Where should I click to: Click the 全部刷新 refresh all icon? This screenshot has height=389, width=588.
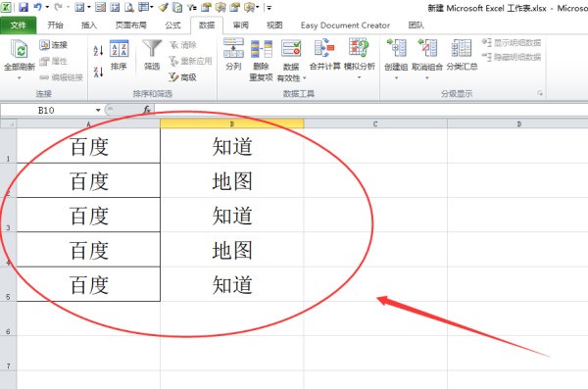pyautogui.click(x=20, y=50)
